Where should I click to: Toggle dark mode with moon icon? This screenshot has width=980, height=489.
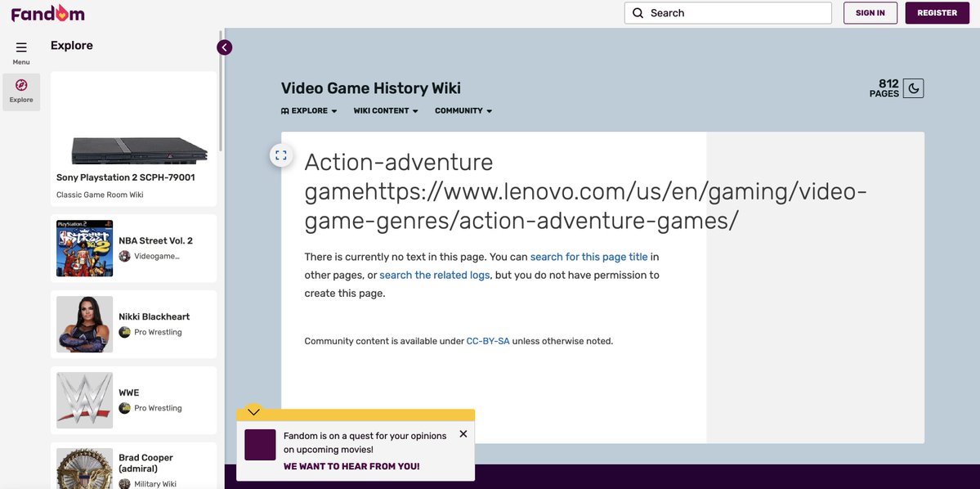(x=913, y=88)
